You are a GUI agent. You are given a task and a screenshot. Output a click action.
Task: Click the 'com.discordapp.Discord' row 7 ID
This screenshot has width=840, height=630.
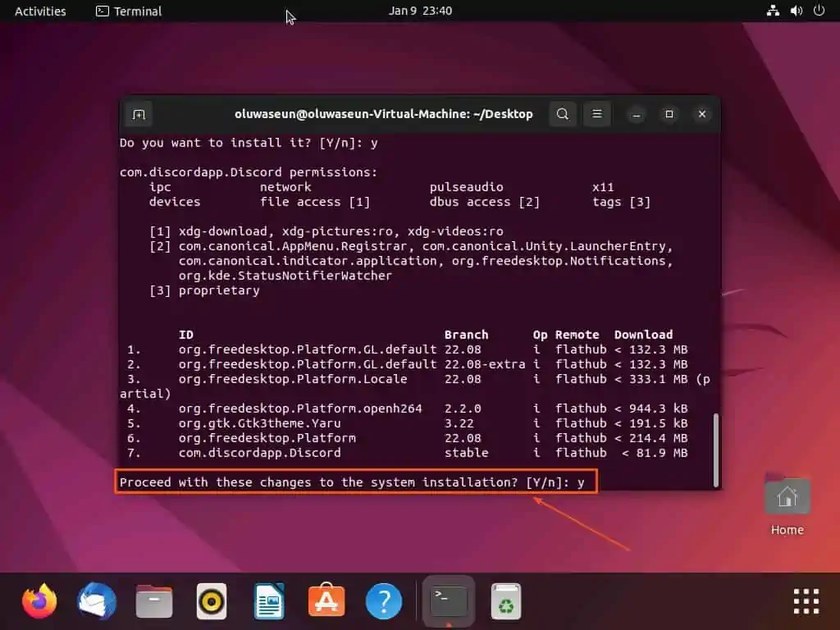tap(260, 453)
